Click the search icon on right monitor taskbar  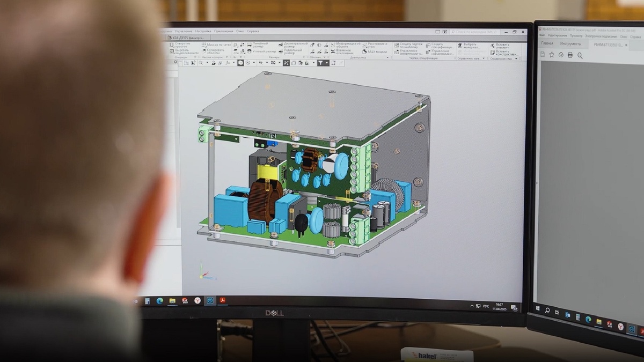[547, 310]
